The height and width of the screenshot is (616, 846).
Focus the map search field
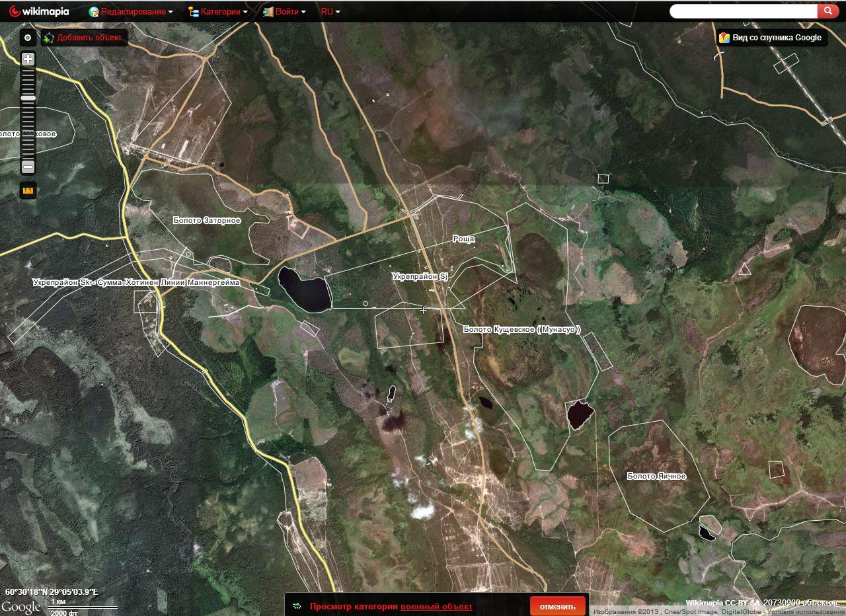pos(744,11)
